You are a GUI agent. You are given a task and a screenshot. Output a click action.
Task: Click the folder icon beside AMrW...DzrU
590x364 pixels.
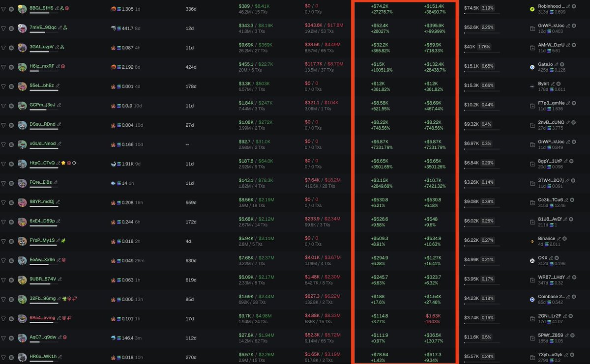pos(532,48)
